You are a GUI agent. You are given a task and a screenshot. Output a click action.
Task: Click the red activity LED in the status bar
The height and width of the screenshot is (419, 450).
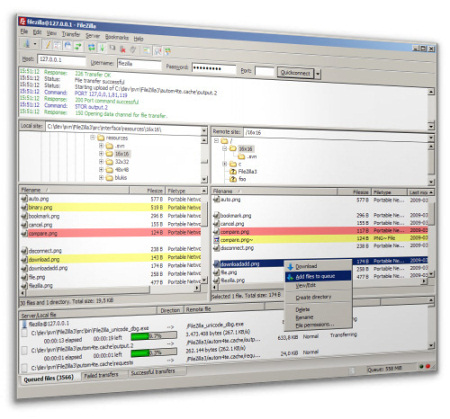pyautogui.click(x=428, y=366)
